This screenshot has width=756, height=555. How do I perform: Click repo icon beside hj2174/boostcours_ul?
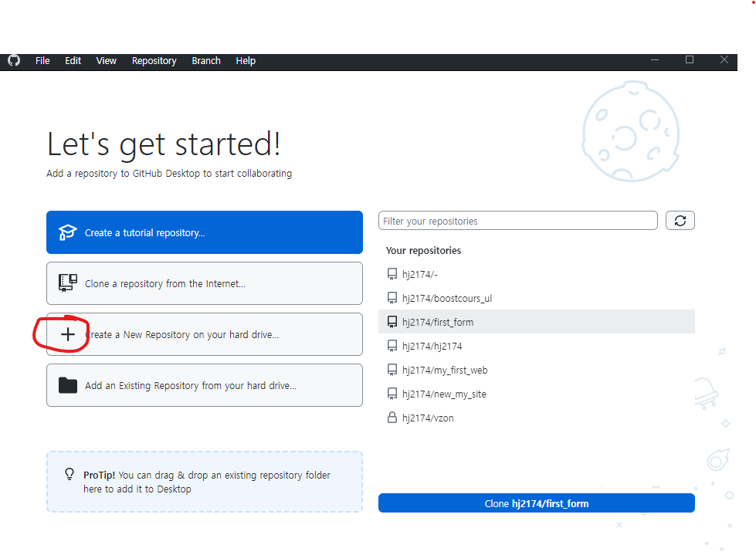pyautogui.click(x=392, y=298)
